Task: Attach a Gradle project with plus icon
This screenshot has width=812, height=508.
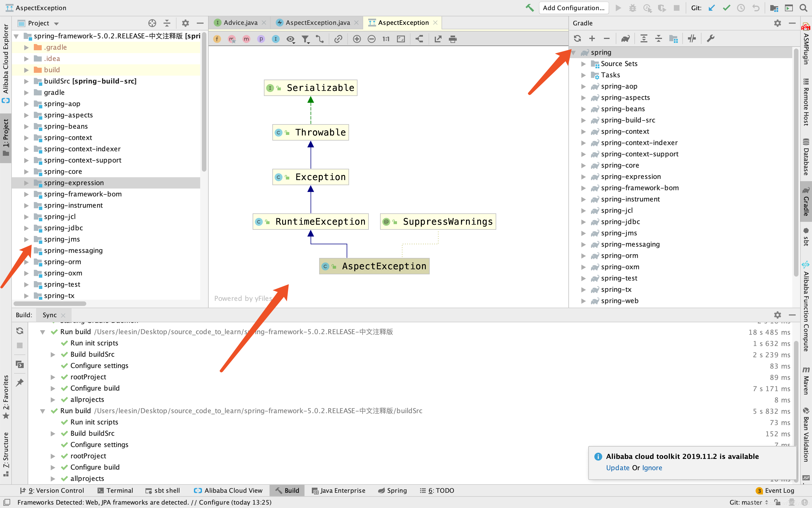Action: (592, 38)
